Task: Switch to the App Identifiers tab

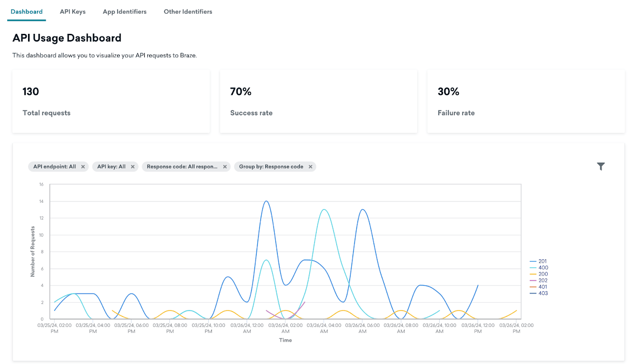Action: (125, 12)
